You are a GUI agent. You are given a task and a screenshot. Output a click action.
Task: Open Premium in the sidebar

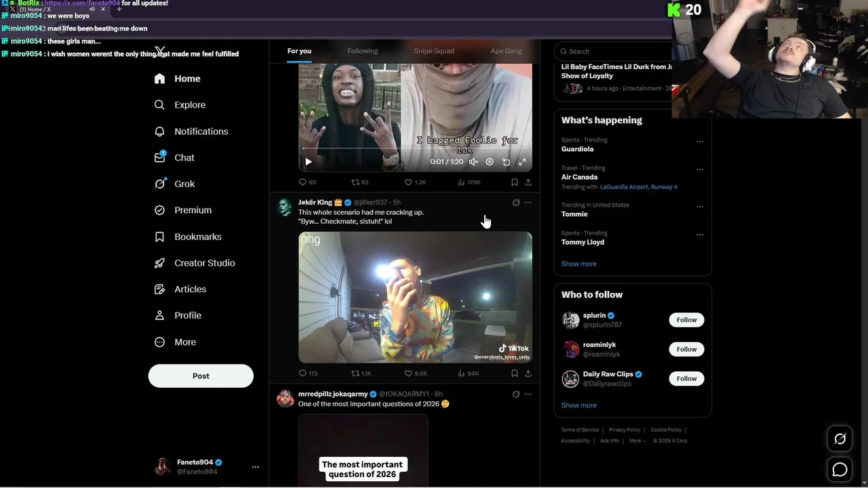pos(183,210)
